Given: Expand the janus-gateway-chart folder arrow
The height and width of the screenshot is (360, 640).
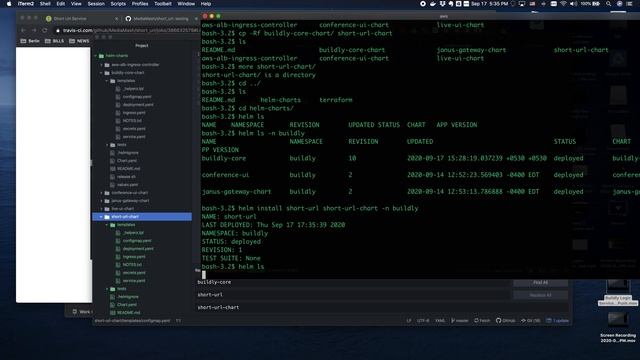Looking at the screenshot, I should pyautogui.click(x=102, y=201).
